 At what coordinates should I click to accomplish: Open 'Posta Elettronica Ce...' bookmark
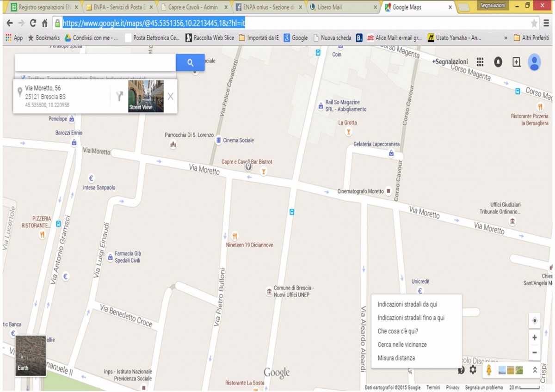tap(152, 38)
